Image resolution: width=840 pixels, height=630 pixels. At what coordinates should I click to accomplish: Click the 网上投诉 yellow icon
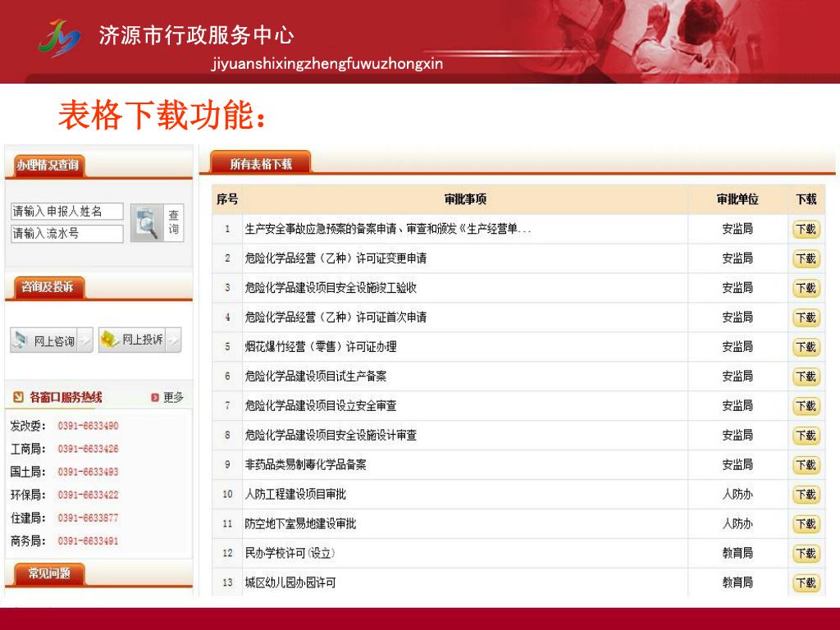(109, 339)
